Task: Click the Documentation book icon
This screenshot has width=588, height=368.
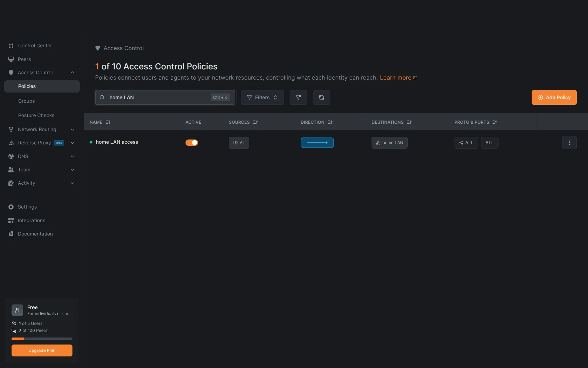Action: (11, 234)
